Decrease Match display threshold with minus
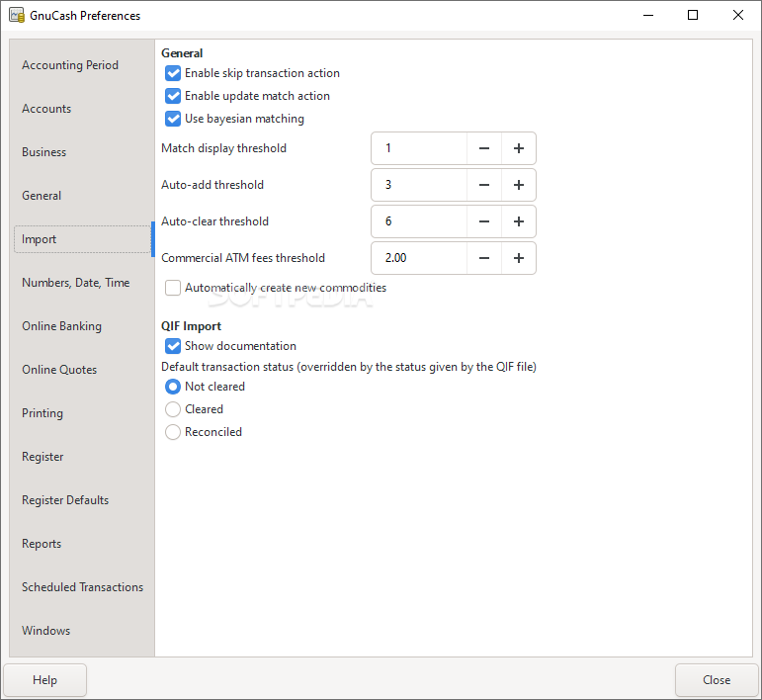The height and width of the screenshot is (700, 762). [x=484, y=148]
